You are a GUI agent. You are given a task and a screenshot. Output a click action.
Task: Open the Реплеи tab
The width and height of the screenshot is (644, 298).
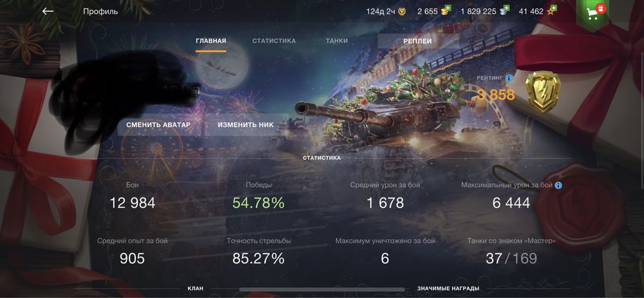418,41
